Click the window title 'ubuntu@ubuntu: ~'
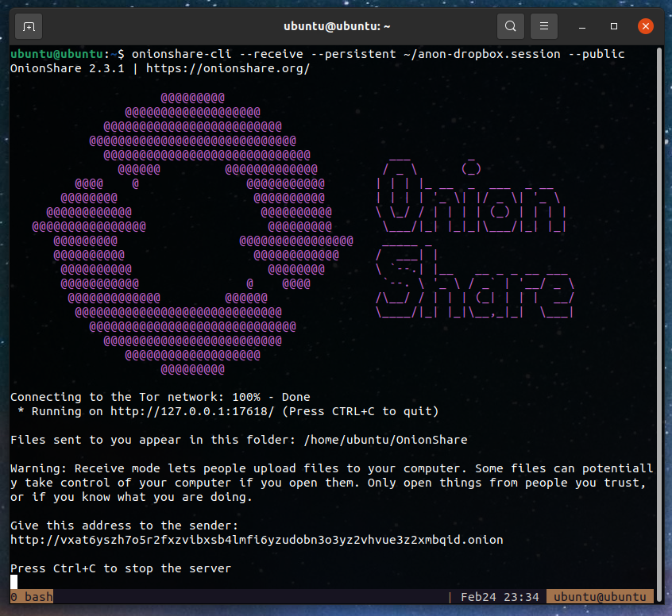The image size is (672, 616). (337, 26)
